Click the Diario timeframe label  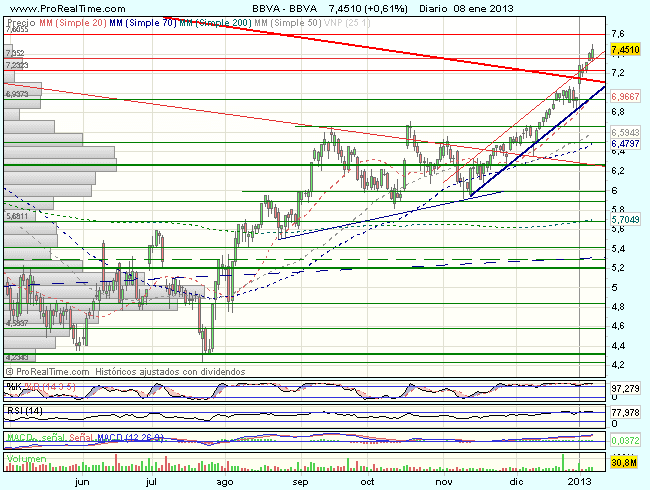[434, 9]
